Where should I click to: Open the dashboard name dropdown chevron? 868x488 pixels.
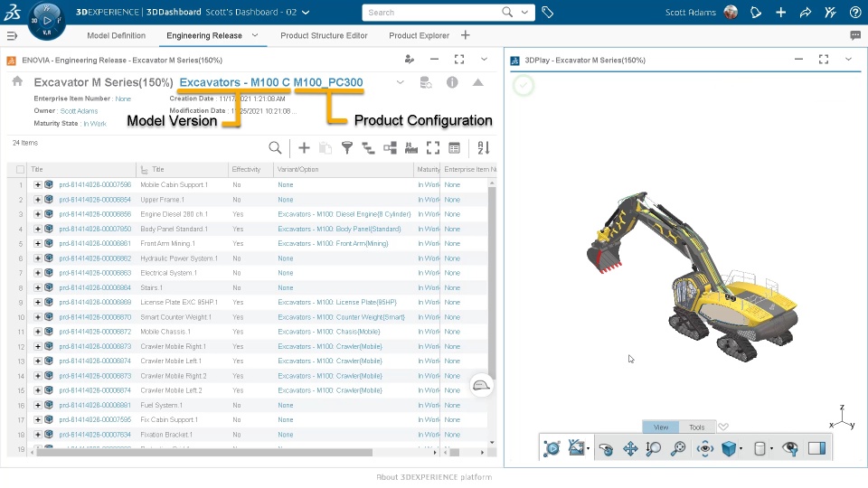click(x=306, y=12)
